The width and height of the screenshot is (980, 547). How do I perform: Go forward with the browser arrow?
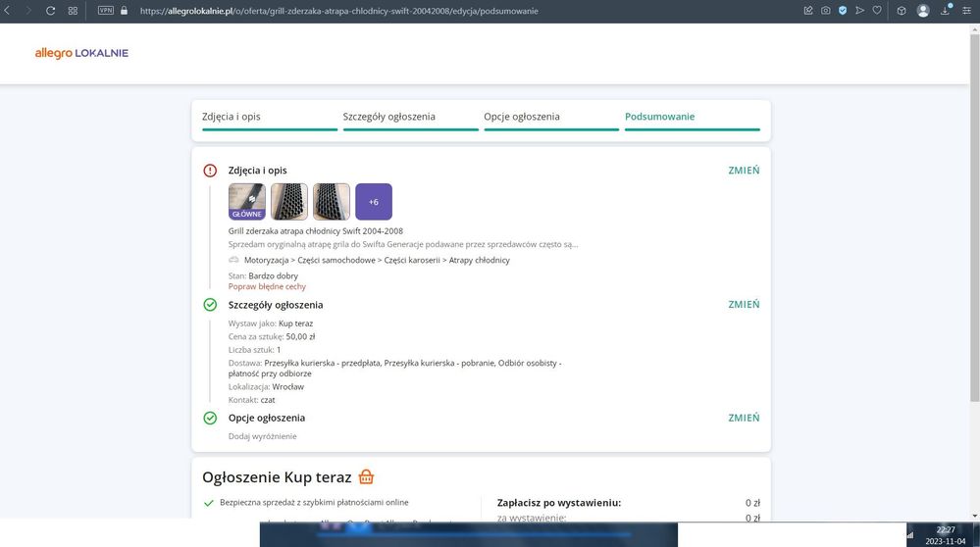point(28,11)
